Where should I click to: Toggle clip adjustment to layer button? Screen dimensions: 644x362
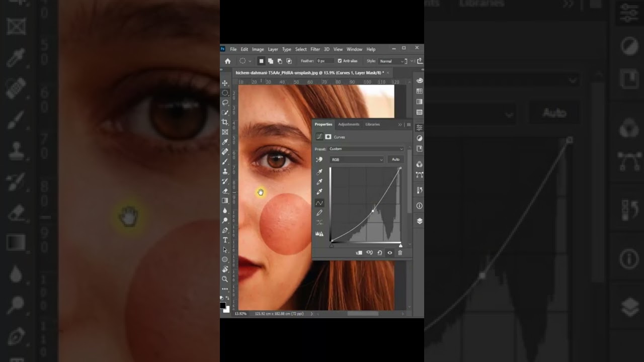click(359, 253)
